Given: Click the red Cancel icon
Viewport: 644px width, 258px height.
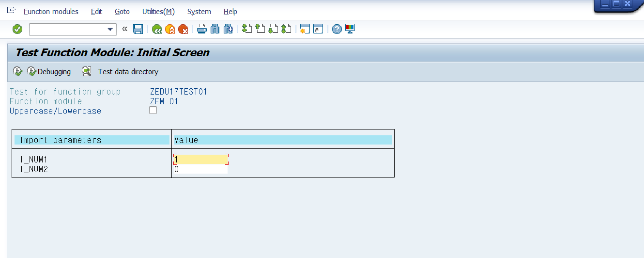Looking at the screenshot, I should 183,30.
